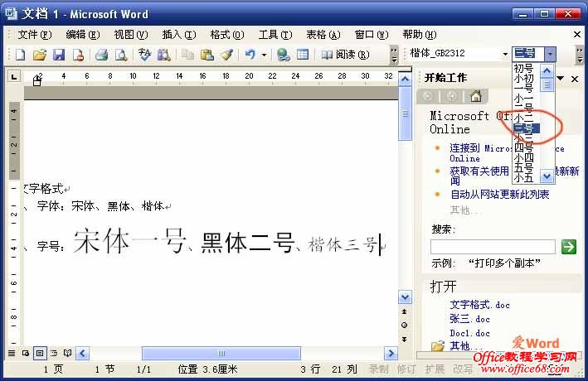The image size is (588, 381).
Task: Open a file with the Open folder icon
Action: (39, 55)
